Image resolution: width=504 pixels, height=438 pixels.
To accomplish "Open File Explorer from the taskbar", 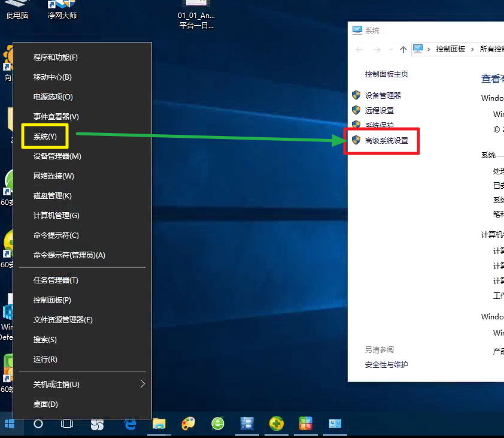I will tap(159, 424).
